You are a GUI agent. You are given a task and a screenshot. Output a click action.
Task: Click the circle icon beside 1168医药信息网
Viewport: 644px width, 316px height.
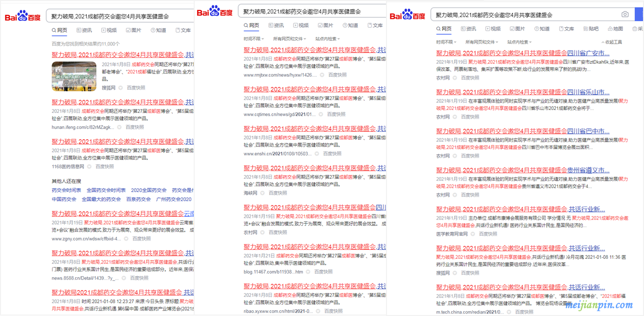[x=89, y=167]
